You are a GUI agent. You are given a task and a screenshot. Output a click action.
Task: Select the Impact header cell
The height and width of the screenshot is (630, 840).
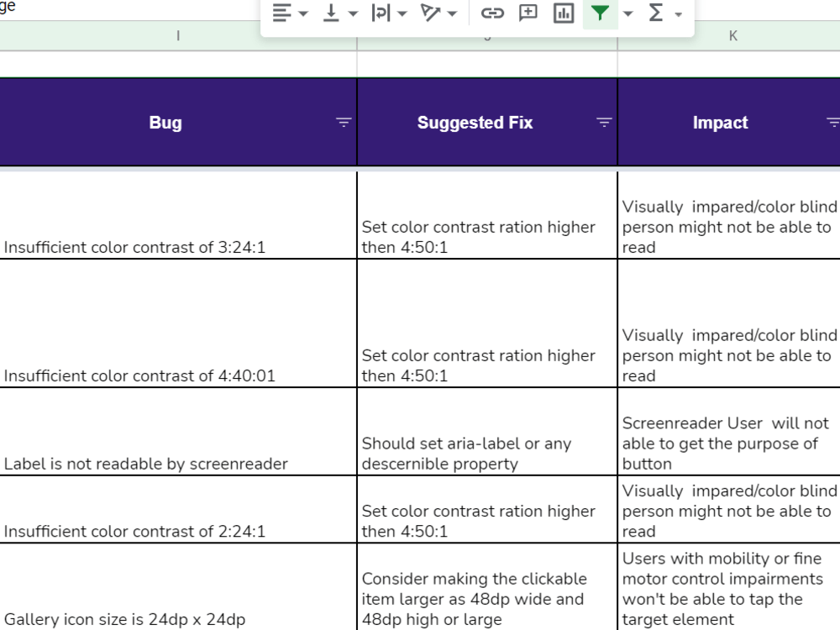point(728,122)
